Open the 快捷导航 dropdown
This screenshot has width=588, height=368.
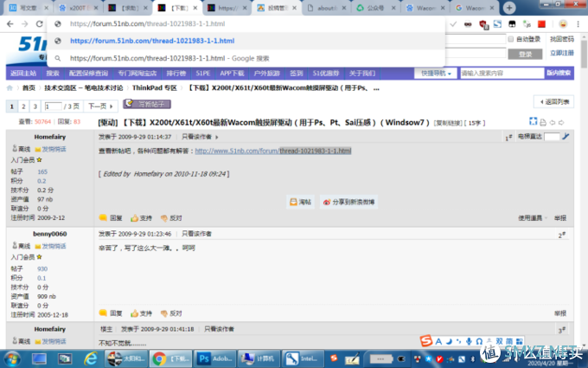[x=435, y=74]
